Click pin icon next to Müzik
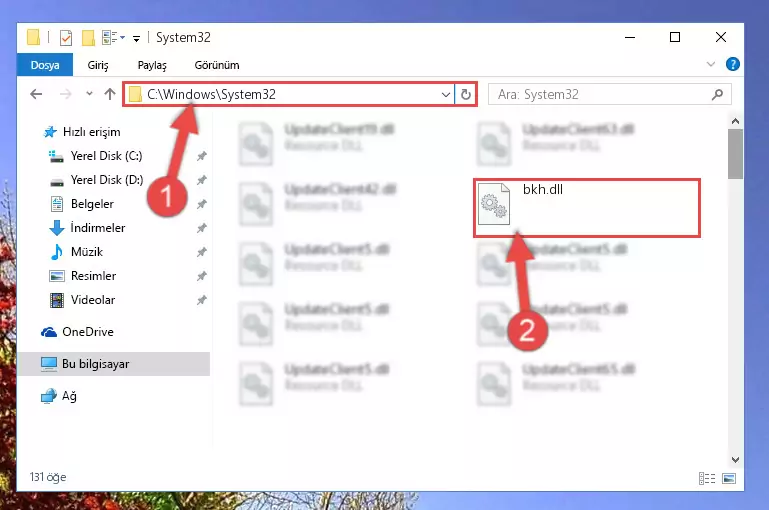769x510 pixels. 202,253
